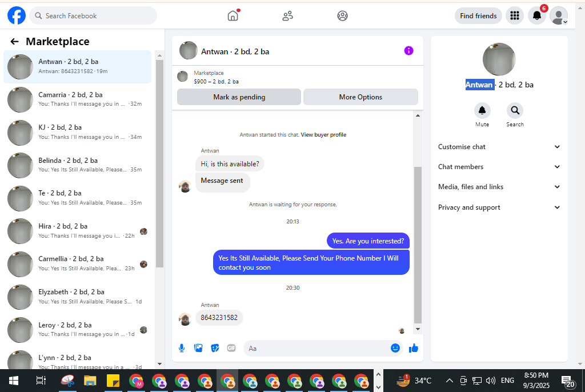
Task: Open Hira conversation in list
Action: 78,231
